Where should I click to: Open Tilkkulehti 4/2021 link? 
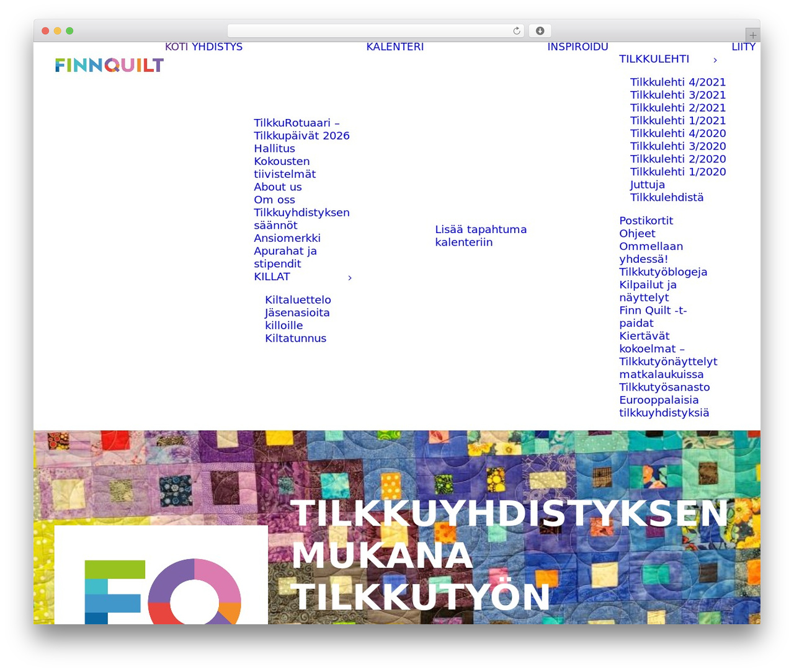[678, 82]
